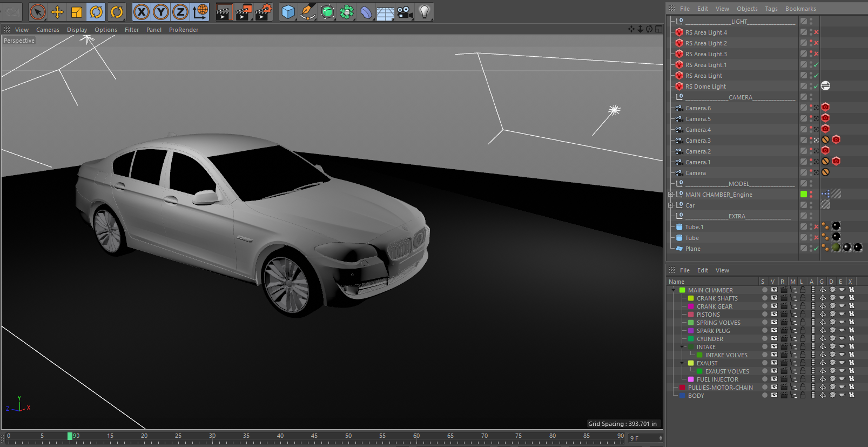Open the spline Pen tool
Viewport: 868px width, 447px height.
pyautogui.click(x=308, y=12)
